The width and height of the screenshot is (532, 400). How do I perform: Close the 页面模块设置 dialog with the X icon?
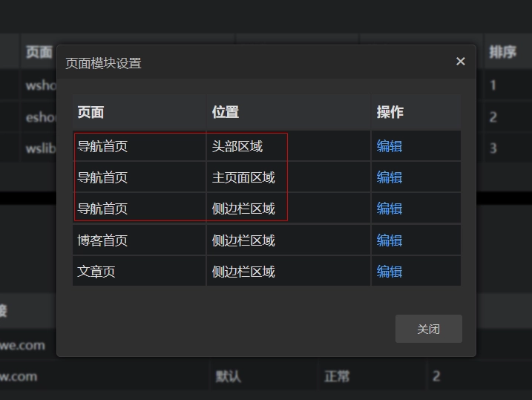pos(461,62)
